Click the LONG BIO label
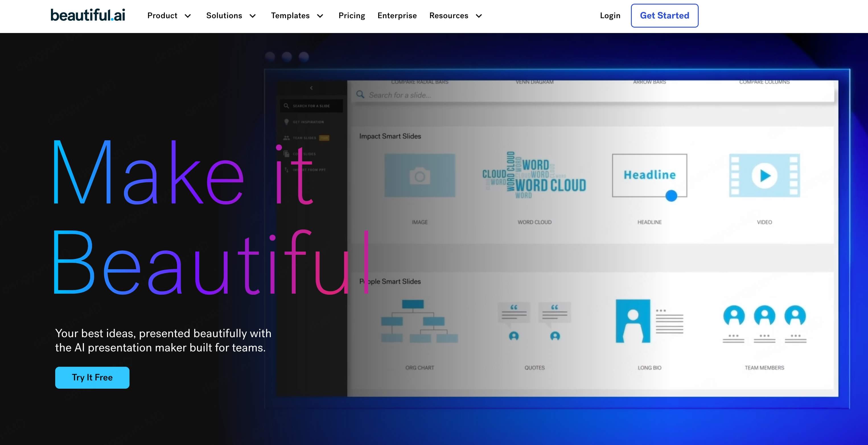868x445 pixels. 649,368
